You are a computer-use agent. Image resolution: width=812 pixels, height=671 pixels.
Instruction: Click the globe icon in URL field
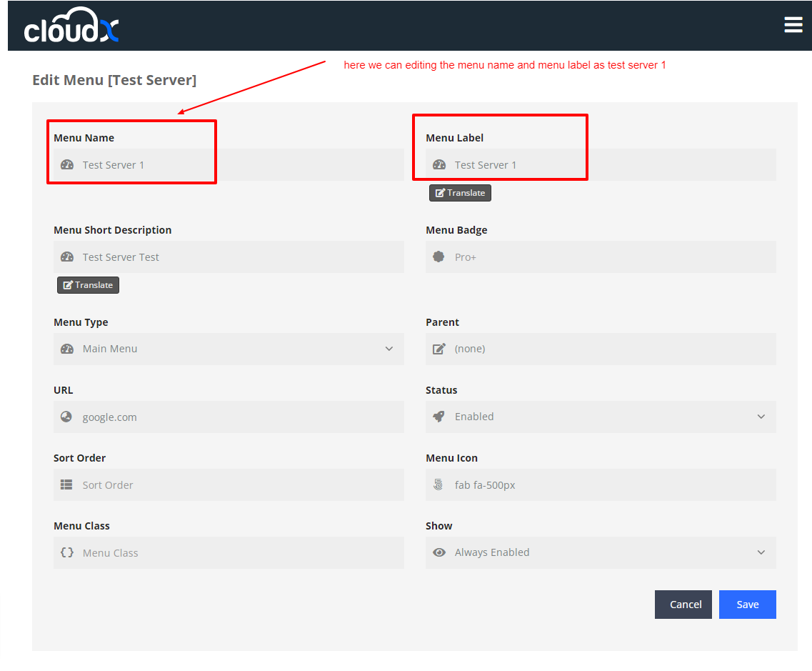click(x=66, y=417)
